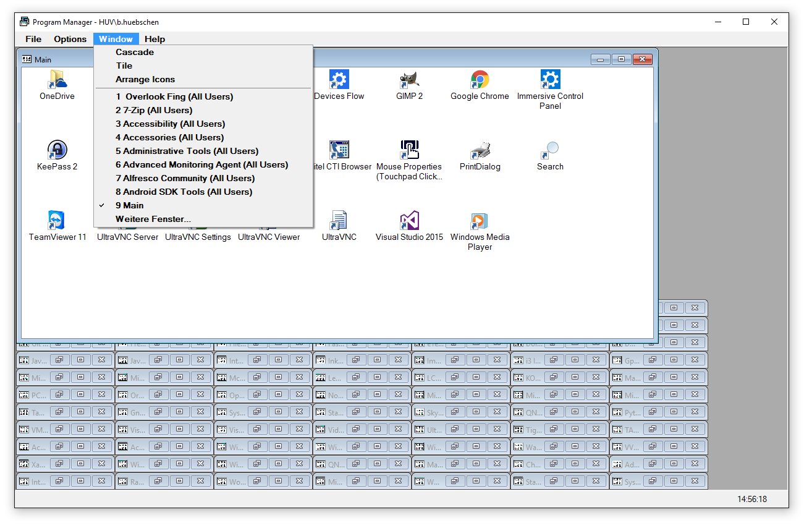Open the Help menu
This screenshot has height=528, width=812.
click(154, 39)
